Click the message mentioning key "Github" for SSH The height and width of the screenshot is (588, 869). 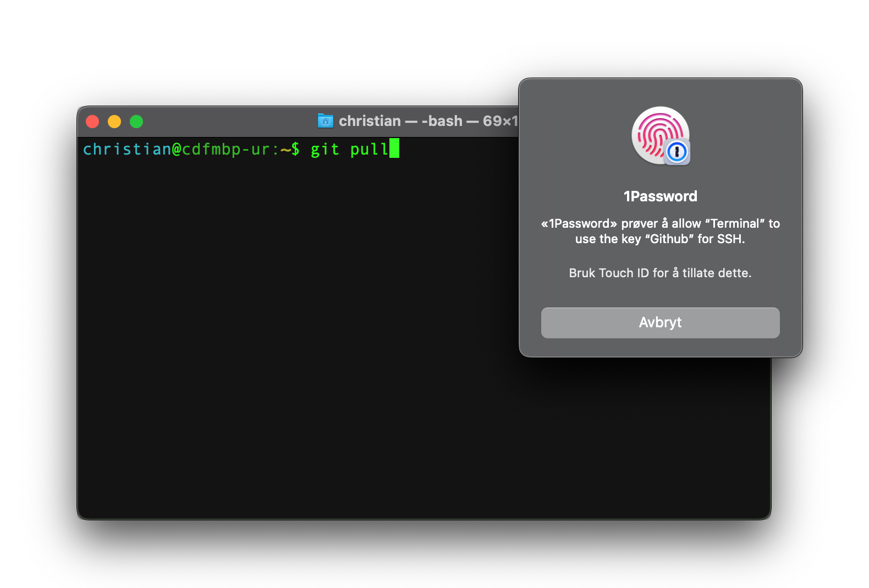660,231
